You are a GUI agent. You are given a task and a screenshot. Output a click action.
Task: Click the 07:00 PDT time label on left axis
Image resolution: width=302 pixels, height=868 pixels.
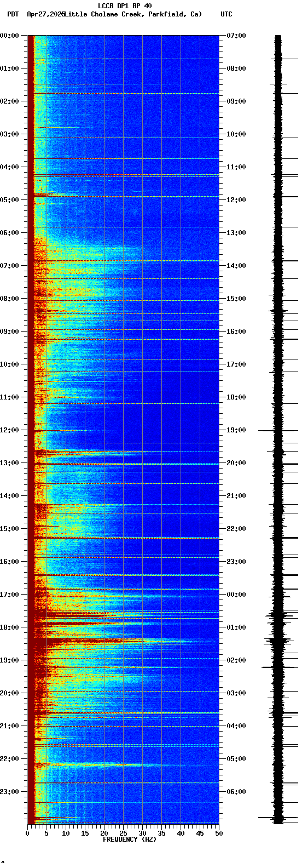(x=9, y=266)
